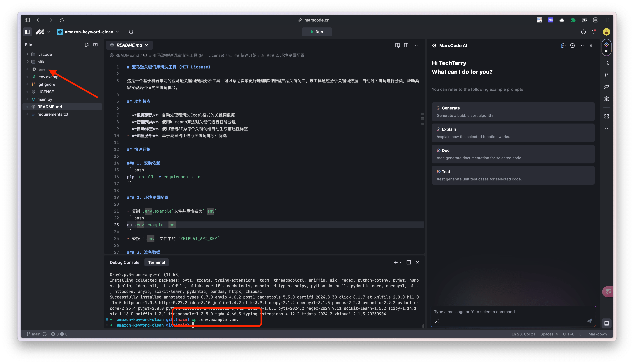Close the MarsCode AI panel
634x364 pixels.
591,46
